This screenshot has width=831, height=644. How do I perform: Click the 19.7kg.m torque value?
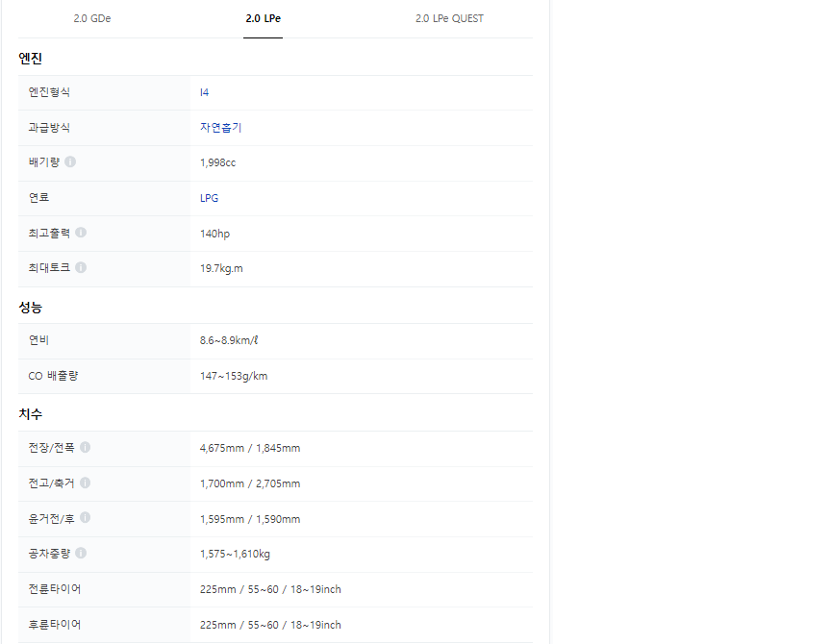[x=221, y=268]
